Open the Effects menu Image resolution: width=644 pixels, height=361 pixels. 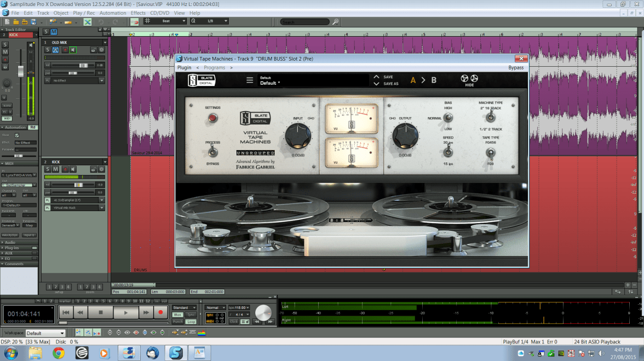(138, 13)
